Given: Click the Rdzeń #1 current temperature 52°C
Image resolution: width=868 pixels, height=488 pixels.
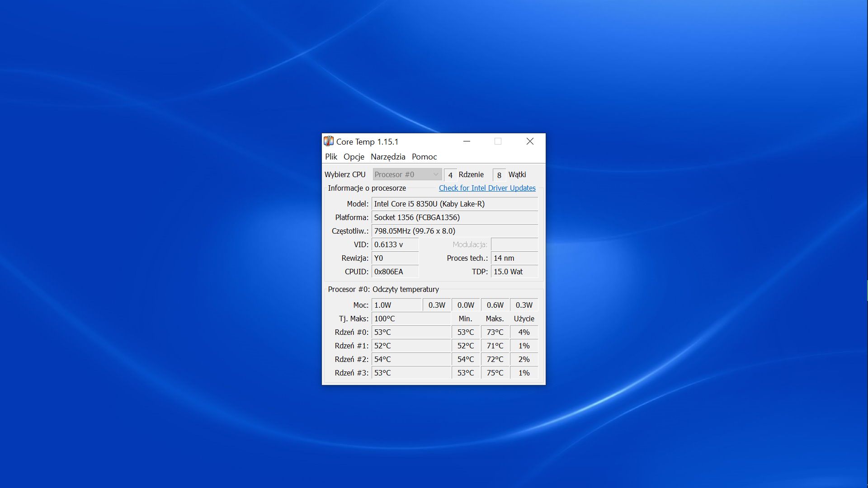Looking at the screenshot, I should click(411, 346).
